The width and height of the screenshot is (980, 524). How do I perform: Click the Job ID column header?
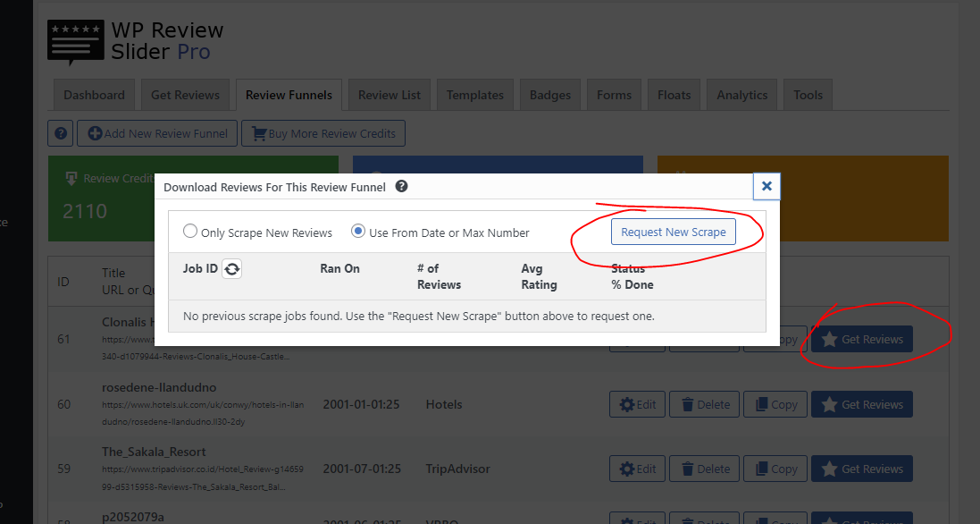(200, 268)
